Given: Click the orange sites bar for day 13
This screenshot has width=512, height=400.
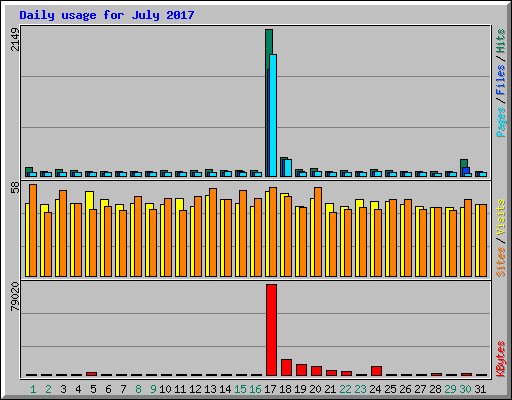Looking at the screenshot, I should tap(213, 232).
